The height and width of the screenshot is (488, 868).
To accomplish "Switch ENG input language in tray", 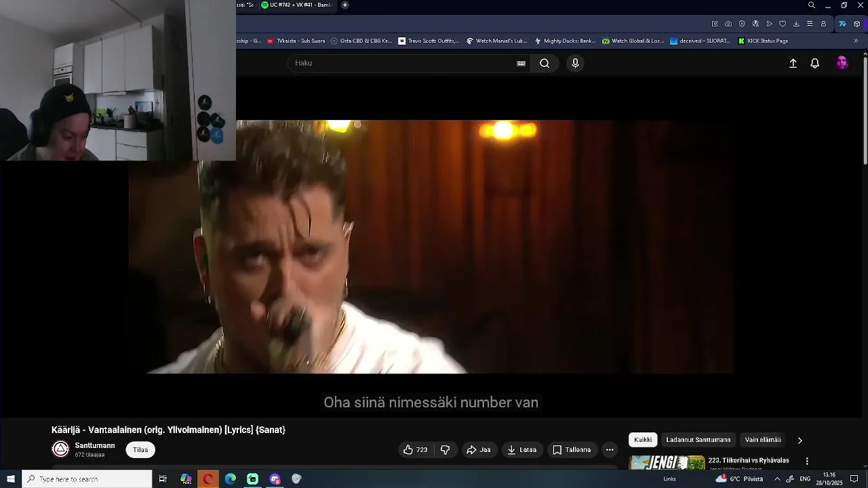I will 805,479.
